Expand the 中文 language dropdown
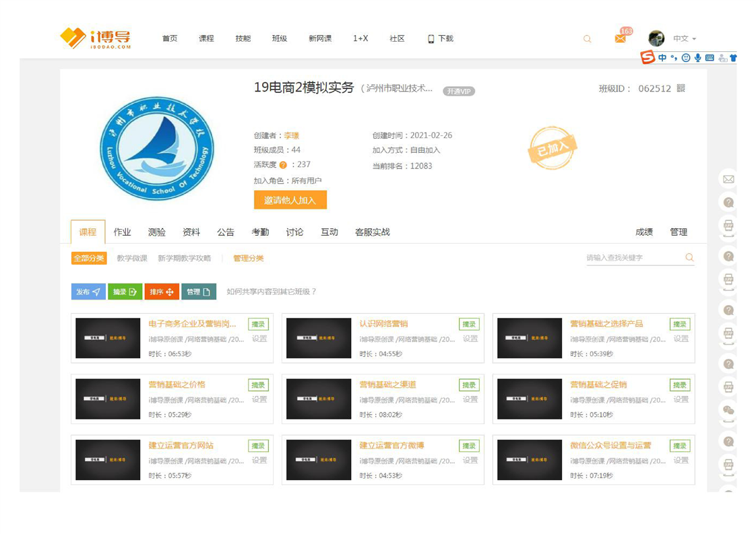This screenshot has height=534, width=756. click(685, 39)
